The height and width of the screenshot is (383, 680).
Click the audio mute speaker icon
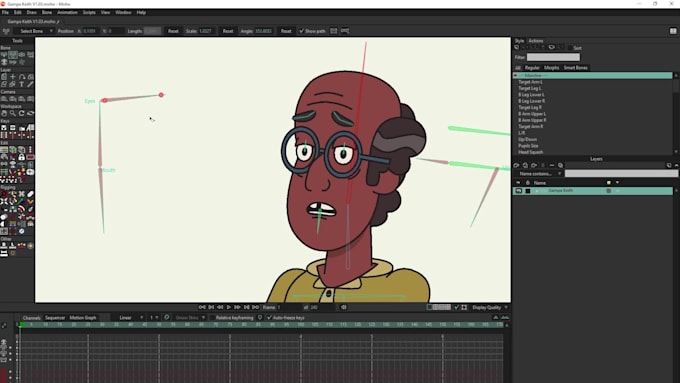343,308
